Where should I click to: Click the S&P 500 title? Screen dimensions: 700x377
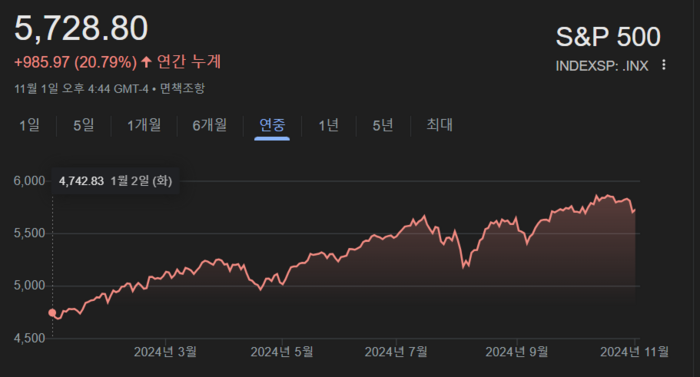[608, 37]
